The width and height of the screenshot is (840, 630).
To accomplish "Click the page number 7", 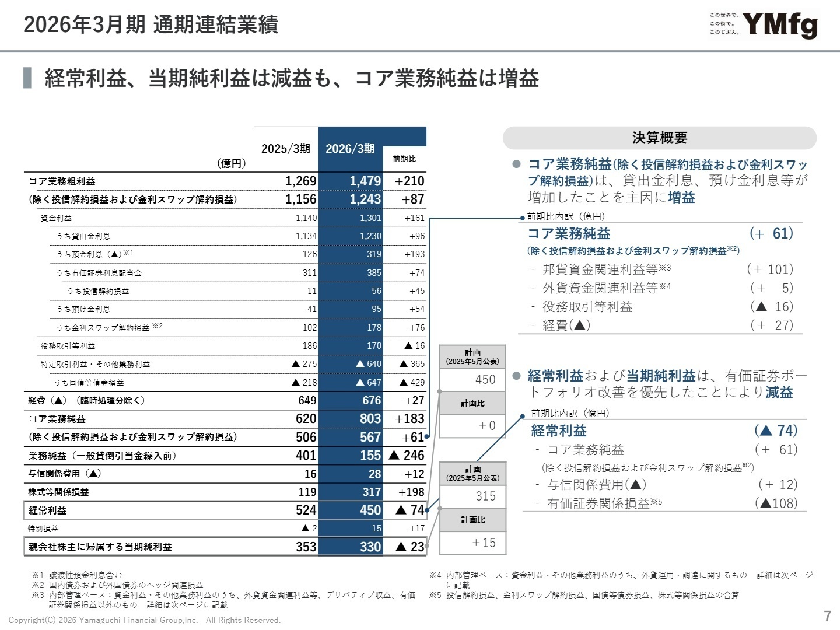I will (x=827, y=617).
